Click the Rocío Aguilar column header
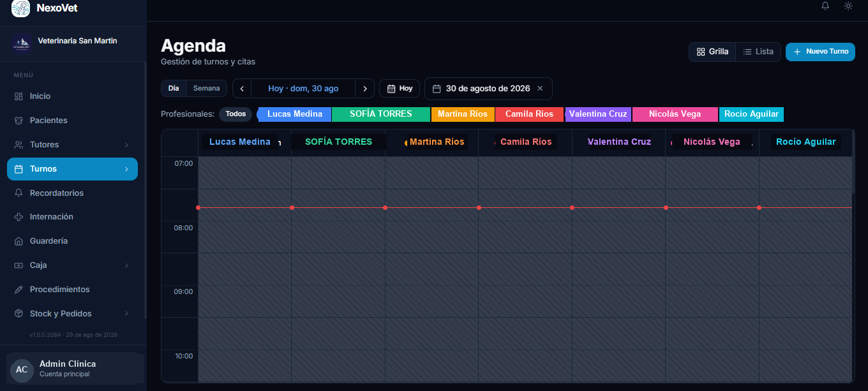The height and width of the screenshot is (391, 868). [805, 142]
